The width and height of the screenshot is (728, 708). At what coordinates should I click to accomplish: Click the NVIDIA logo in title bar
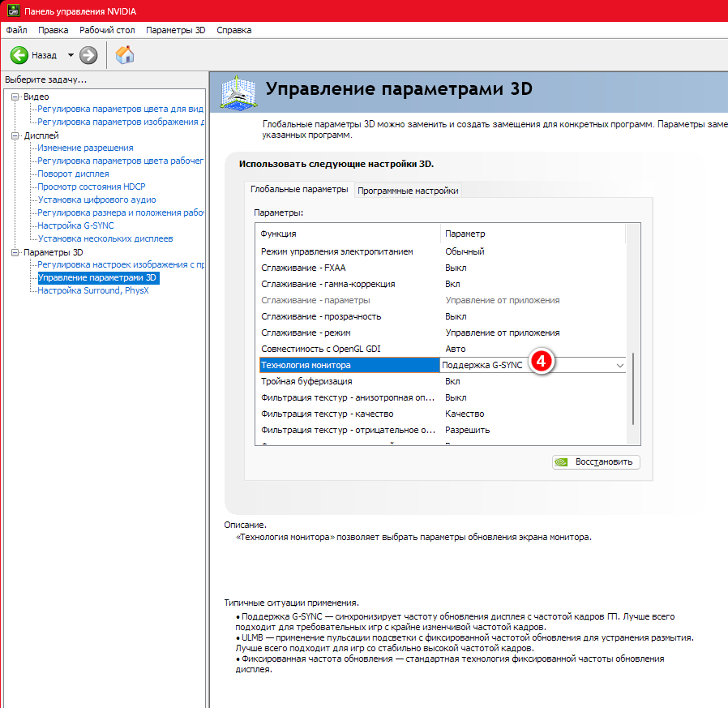coord(10,10)
